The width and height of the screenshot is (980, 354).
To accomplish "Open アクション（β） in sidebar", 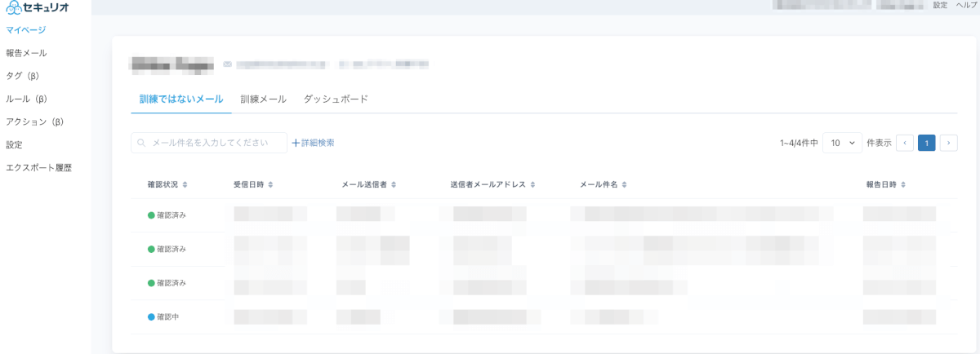I will pos(34,122).
